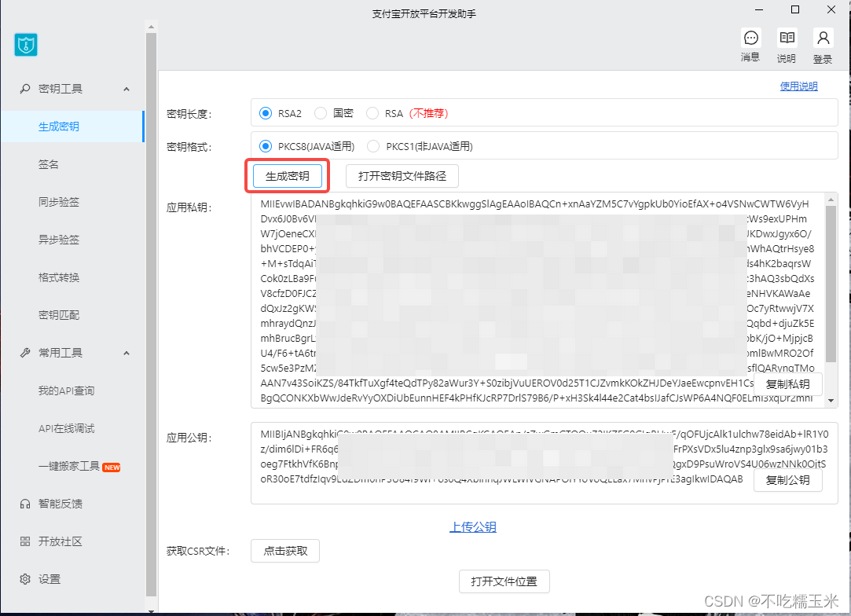Click the 设置 sidebar label

pyautogui.click(x=50, y=579)
